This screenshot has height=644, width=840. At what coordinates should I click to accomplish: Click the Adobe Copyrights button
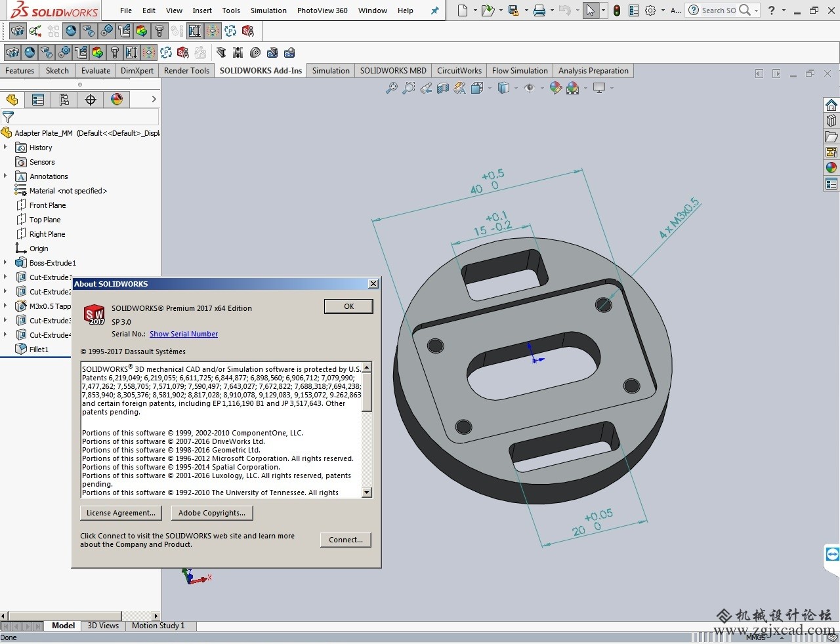pyautogui.click(x=212, y=513)
